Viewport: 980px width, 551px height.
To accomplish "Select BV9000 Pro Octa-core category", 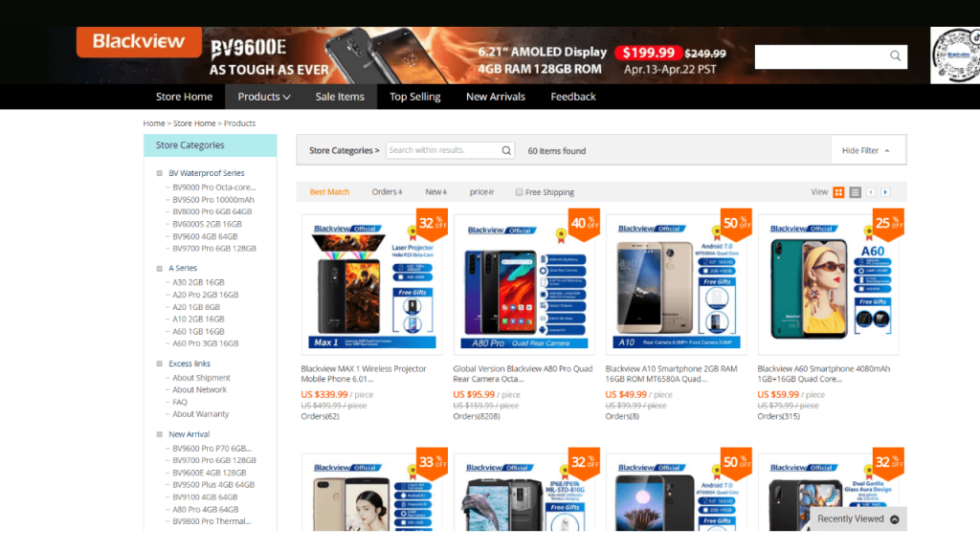I will point(214,187).
